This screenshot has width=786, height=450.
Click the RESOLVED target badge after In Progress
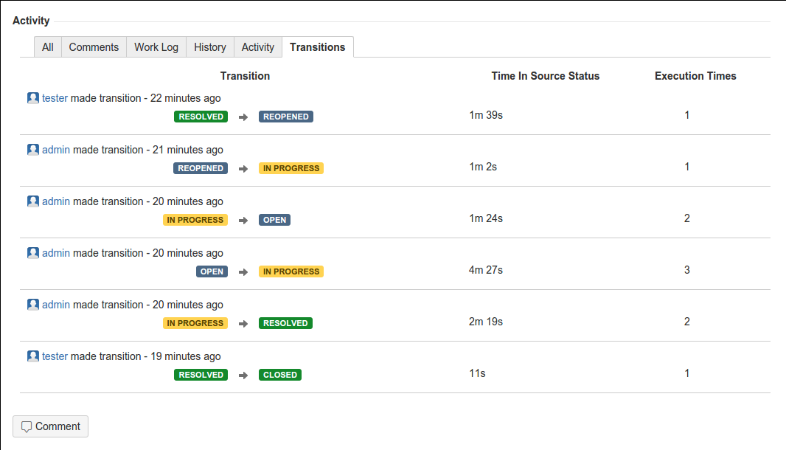286,323
